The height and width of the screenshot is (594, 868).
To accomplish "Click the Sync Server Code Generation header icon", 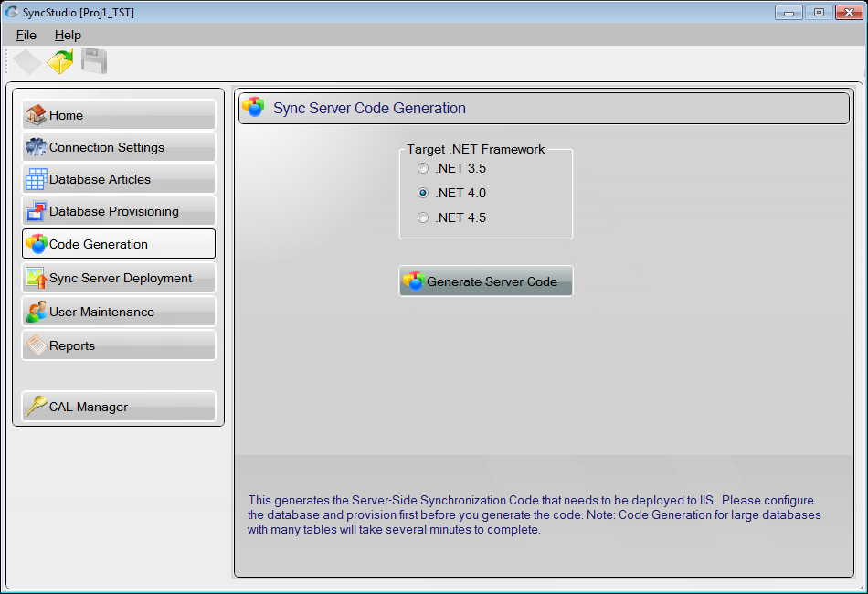I will [x=253, y=108].
